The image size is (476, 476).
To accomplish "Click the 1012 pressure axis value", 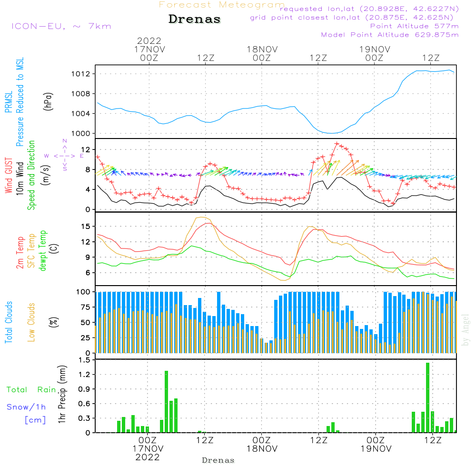I will pyautogui.click(x=81, y=74).
